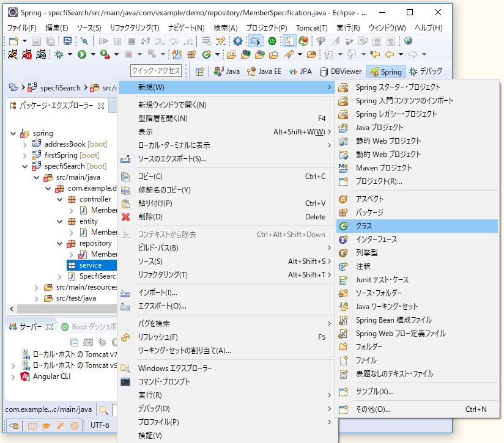Click the Debug bug toolbar icon

[59, 54]
